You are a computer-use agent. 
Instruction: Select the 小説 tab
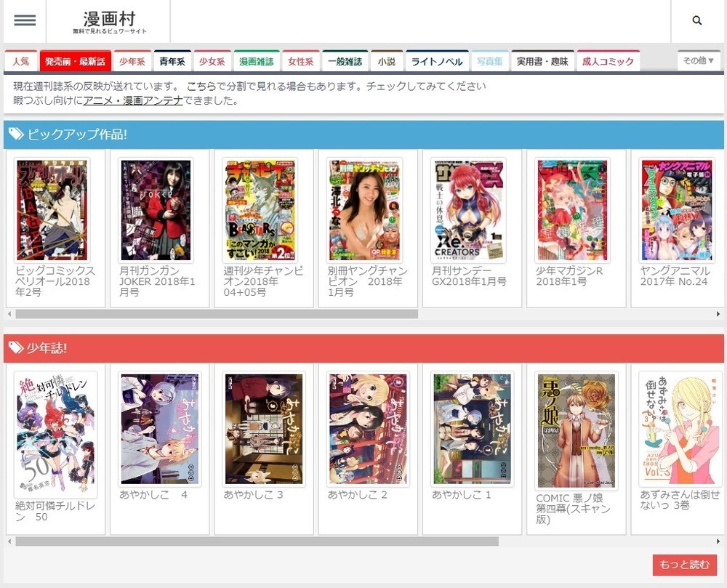(x=387, y=61)
